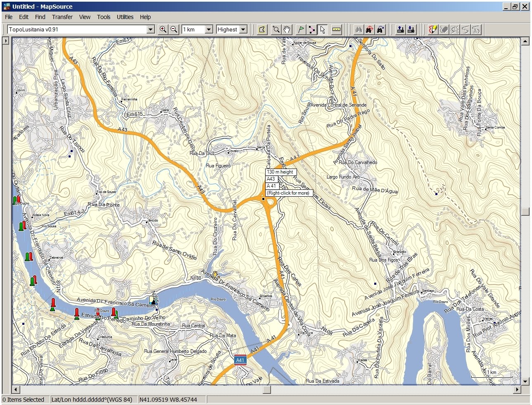
Task: Click the greyed Track Join tool
Action: pos(465,29)
